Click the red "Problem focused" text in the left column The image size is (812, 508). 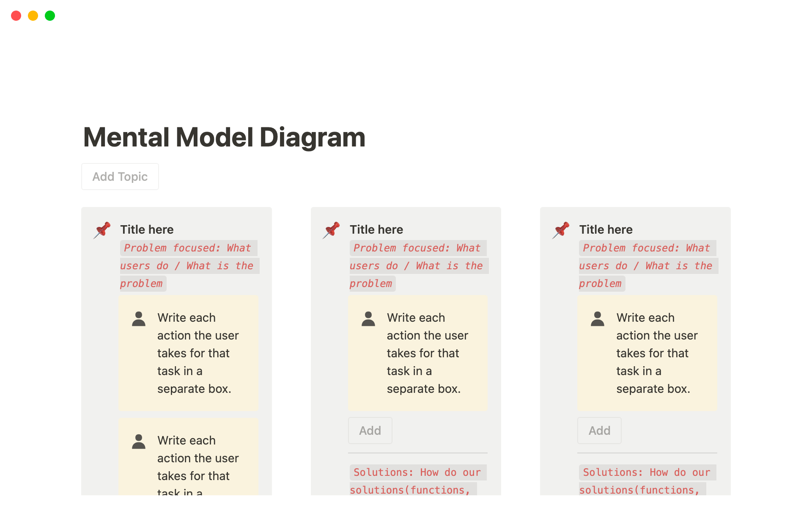(187, 248)
